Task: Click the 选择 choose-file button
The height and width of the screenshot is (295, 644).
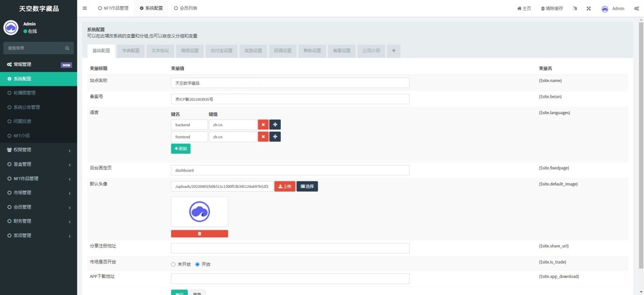Action: 307,186
